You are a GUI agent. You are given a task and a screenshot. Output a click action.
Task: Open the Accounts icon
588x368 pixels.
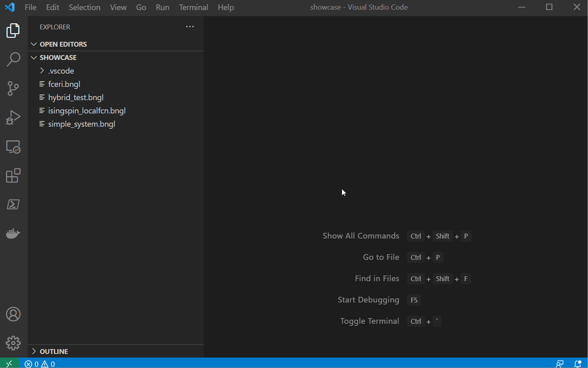(13, 314)
